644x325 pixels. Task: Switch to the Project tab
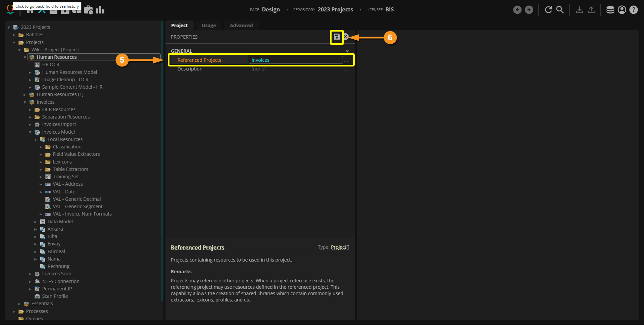pos(180,26)
